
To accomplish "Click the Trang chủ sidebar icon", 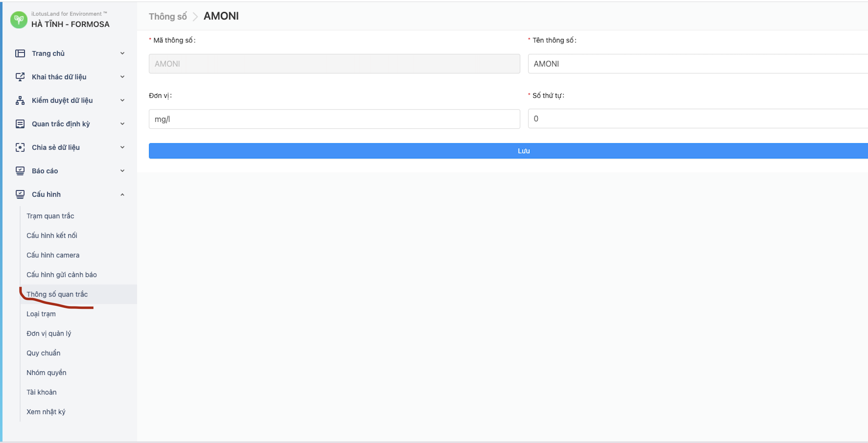I will coord(20,53).
